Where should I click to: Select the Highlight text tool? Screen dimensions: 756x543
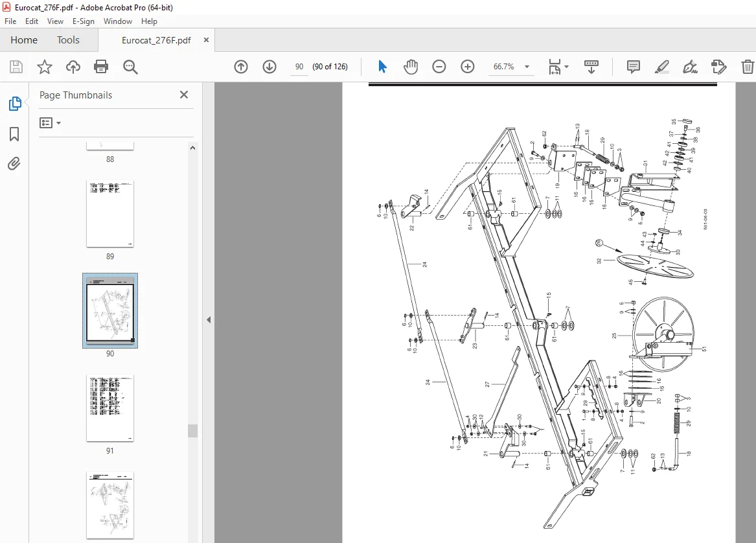point(662,67)
